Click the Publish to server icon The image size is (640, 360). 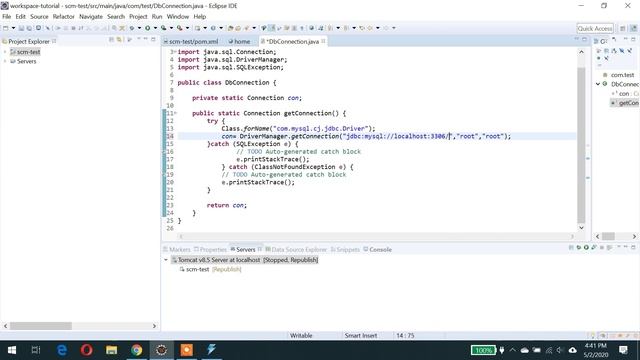[x=609, y=247]
